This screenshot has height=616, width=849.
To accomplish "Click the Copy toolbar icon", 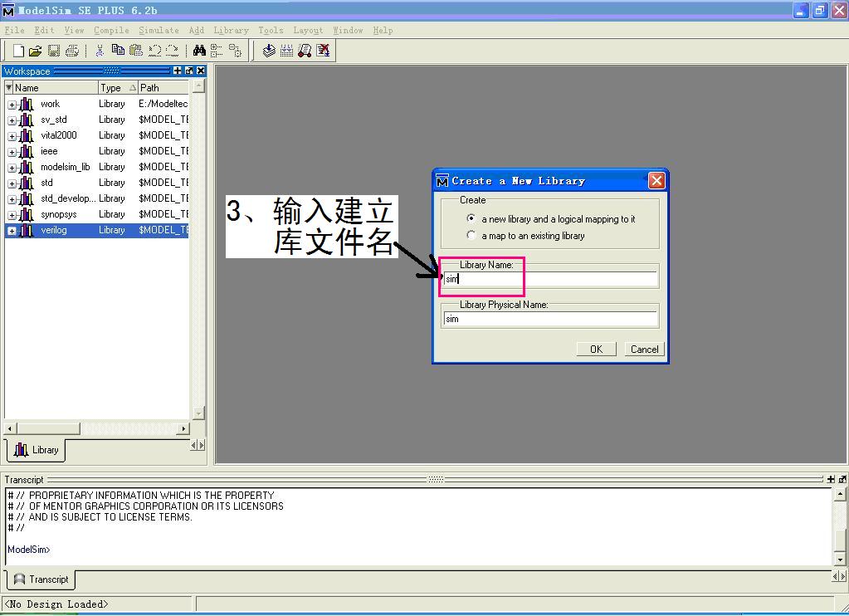I will (118, 51).
